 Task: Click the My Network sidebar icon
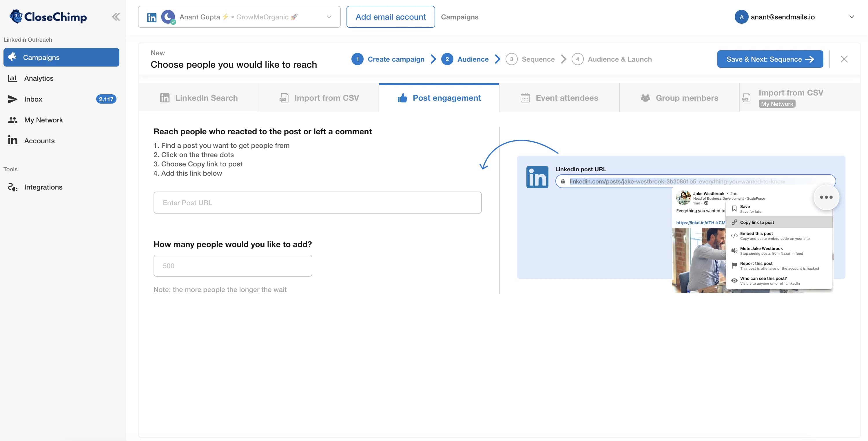(12, 120)
